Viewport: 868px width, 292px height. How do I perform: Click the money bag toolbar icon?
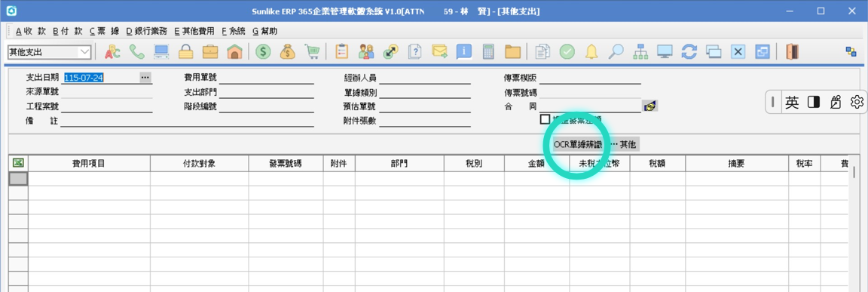[x=287, y=51]
